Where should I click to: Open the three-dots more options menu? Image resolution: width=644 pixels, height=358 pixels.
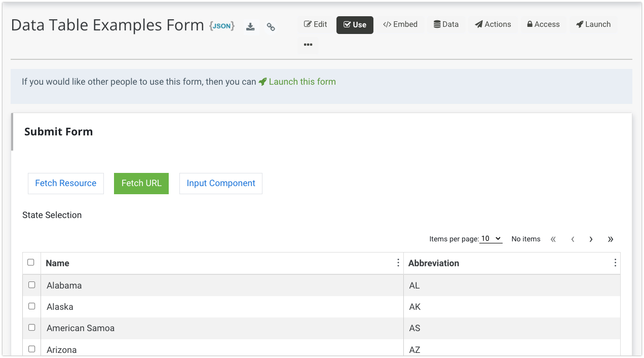(x=308, y=45)
